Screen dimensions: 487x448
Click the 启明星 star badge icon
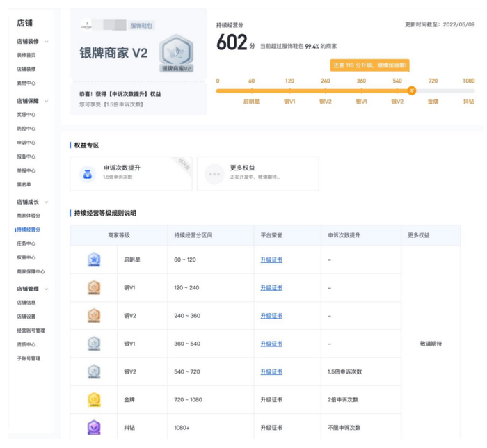tap(94, 259)
